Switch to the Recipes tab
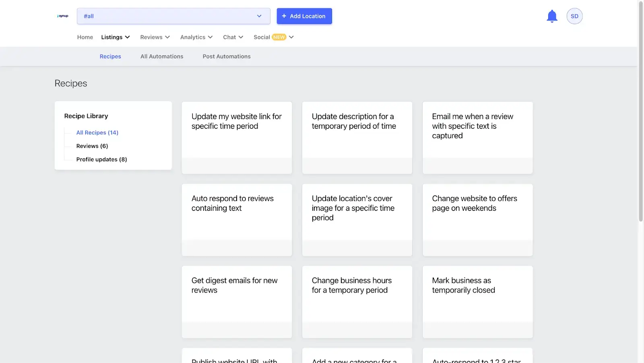This screenshot has height=363, width=644. coord(110,56)
